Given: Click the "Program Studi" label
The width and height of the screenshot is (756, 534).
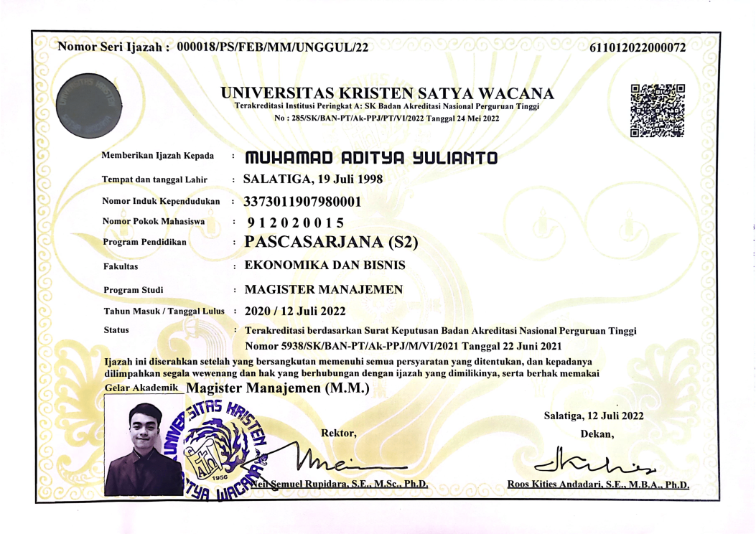Looking at the screenshot, I should 133,290.
